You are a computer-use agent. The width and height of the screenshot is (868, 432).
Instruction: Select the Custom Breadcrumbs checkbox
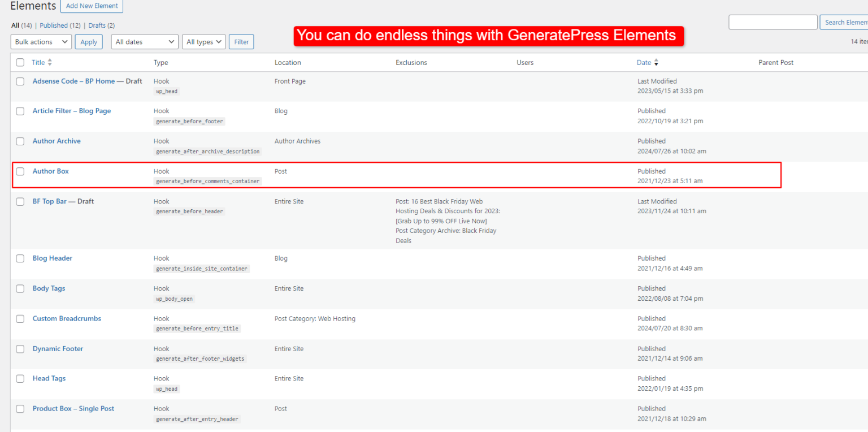click(20, 319)
